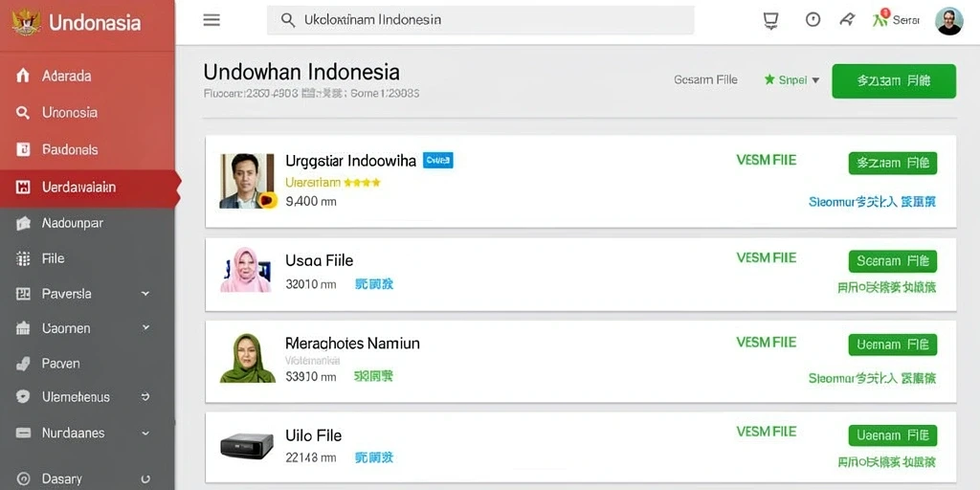Click the star rating under Urggstiar Indoowiha
The height and width of the screenshot is (490, 980).
(x=362, y=183)
